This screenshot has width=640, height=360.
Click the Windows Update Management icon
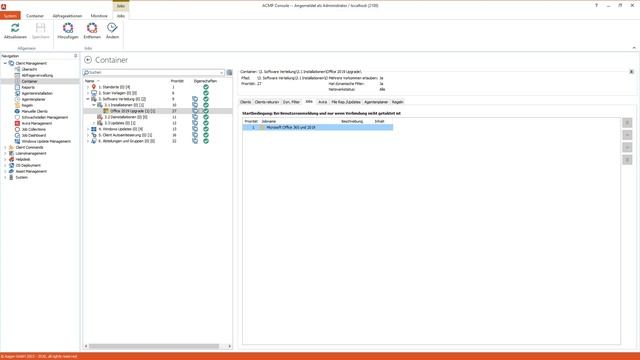click(17, 141)
